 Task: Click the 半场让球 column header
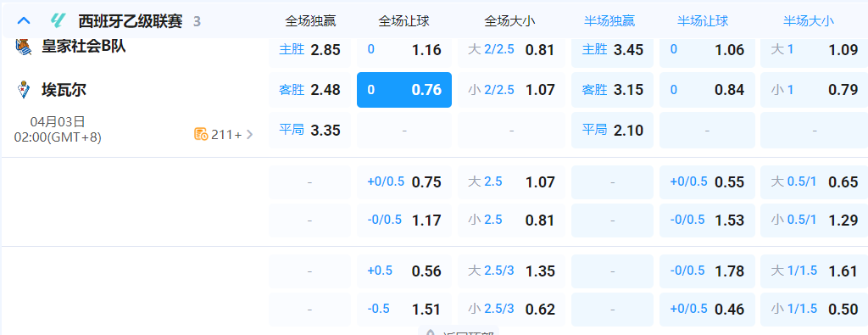tap(703, 21)
